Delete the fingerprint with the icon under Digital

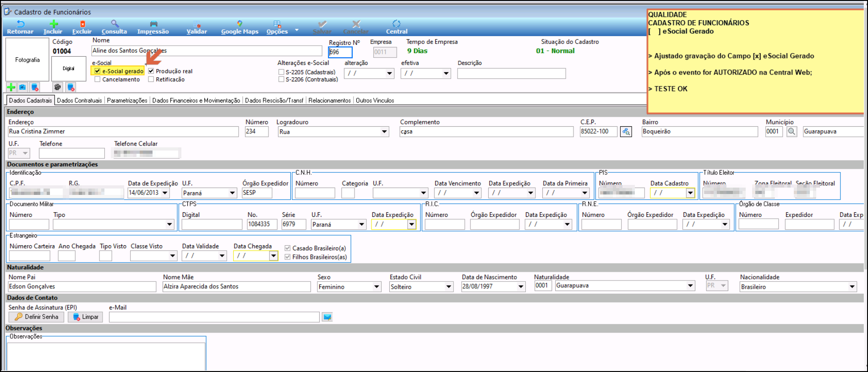pos(71,87)
